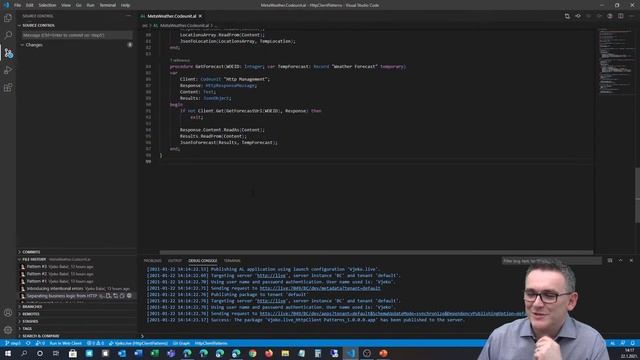The image size is (640, 360).
Task: Maximize the bottom panel with chevron up
Action: point(620,260)
